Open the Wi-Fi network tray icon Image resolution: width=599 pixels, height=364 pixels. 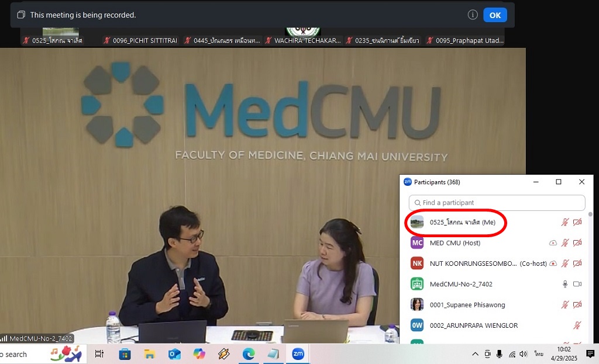[x=512, y=354]
